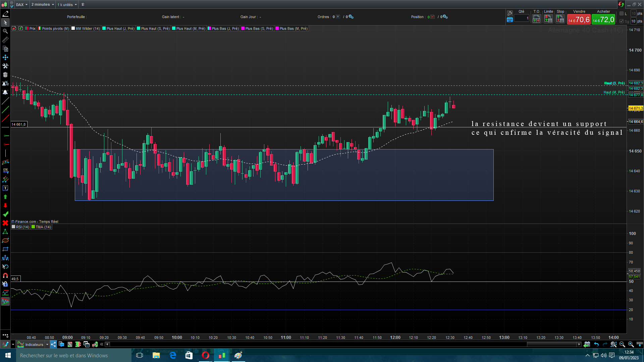
Task: Open the Indicateurs menu
Action: (34, 344)
